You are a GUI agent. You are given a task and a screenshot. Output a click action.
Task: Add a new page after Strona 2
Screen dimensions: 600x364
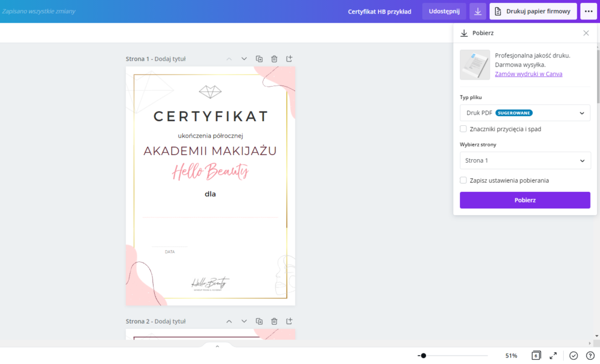(289, 321)
